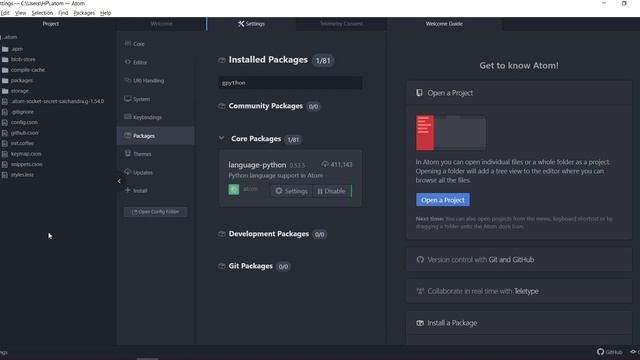This screenshot has height=360, width=640.
Task: Select the Project panel tab
Action: coord(51,24)
